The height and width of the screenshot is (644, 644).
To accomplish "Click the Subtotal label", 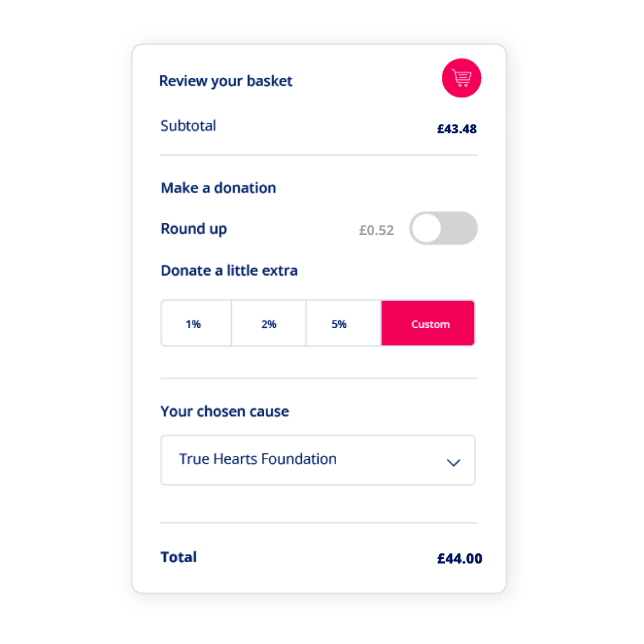I will pyautogui.click(x=188, y=126).
